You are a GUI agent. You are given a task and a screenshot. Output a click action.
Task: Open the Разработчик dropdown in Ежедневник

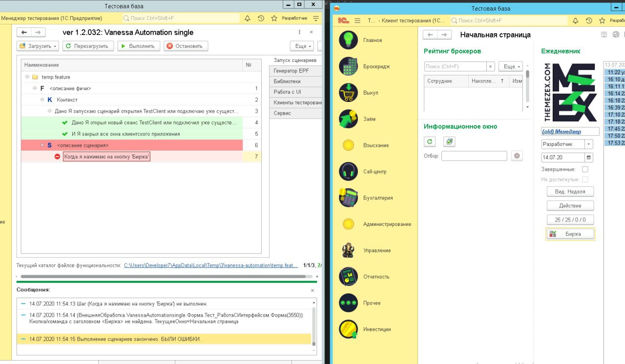588,144
